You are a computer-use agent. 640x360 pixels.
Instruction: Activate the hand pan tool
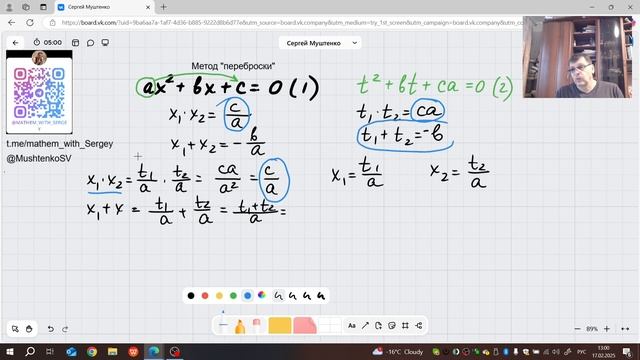pyautogui.click(x=29, y=329)
